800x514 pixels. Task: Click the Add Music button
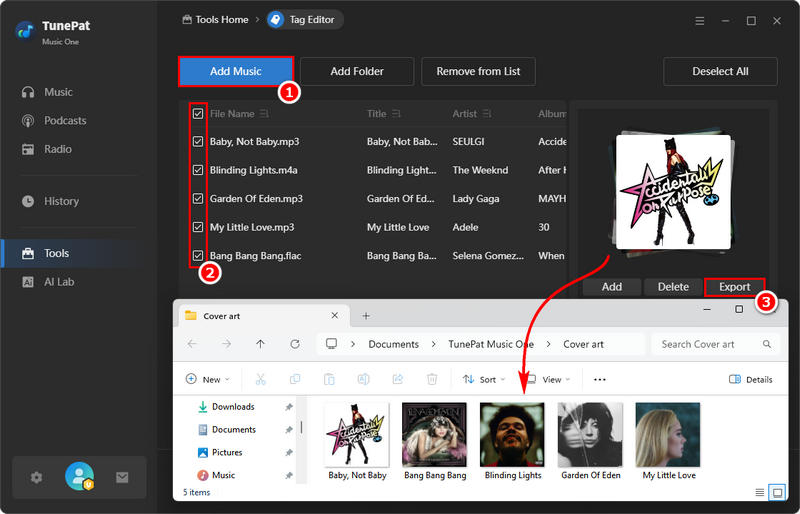coord(236,71)
